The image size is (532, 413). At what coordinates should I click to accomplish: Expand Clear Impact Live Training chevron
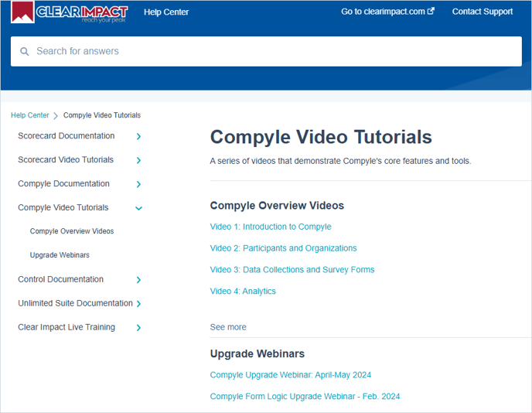click(138, 328)
